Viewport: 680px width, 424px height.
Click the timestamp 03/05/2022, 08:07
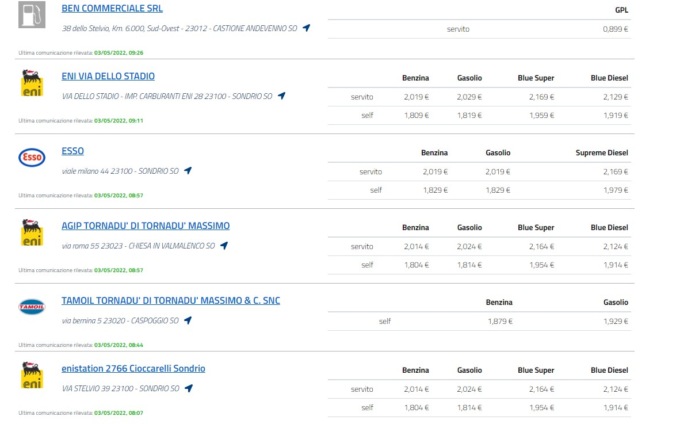[118, 413]
